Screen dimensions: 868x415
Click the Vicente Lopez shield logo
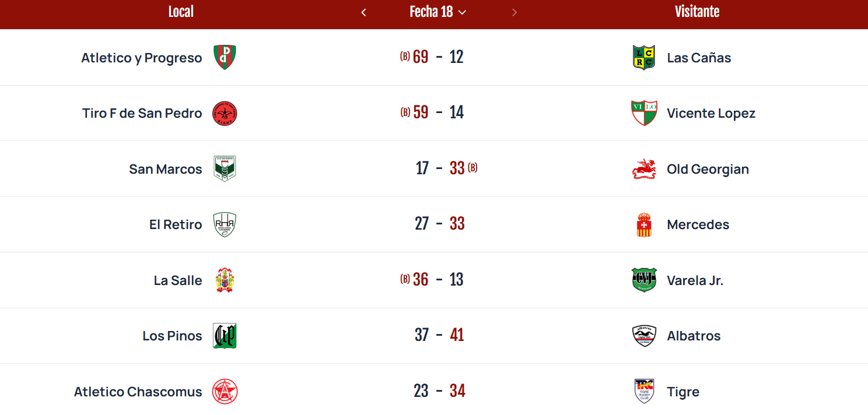click(644, 113)
